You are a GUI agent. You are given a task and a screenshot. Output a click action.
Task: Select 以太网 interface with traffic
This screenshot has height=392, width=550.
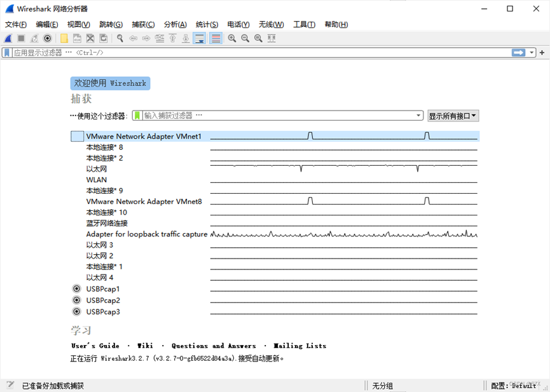point(275,169)
